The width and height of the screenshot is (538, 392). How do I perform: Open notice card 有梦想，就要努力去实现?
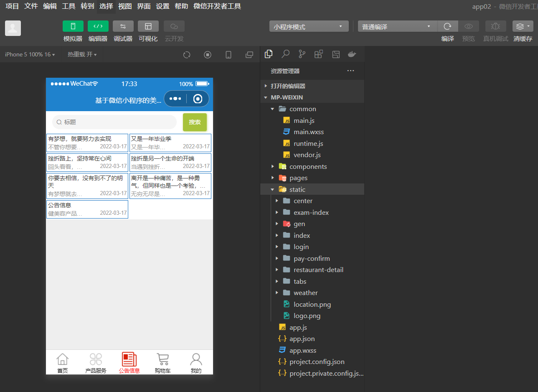coord(87,143)
